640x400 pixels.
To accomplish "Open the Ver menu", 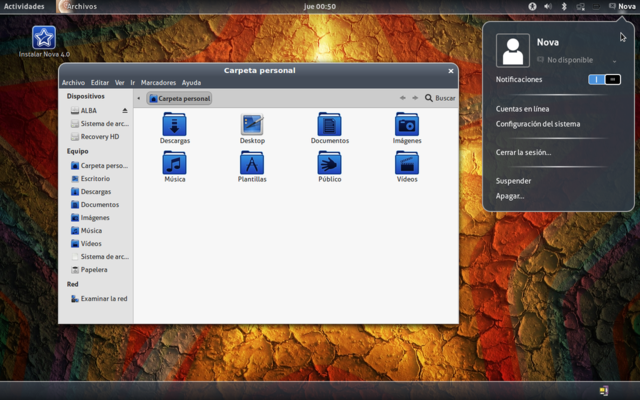I will tap(120, 83).
